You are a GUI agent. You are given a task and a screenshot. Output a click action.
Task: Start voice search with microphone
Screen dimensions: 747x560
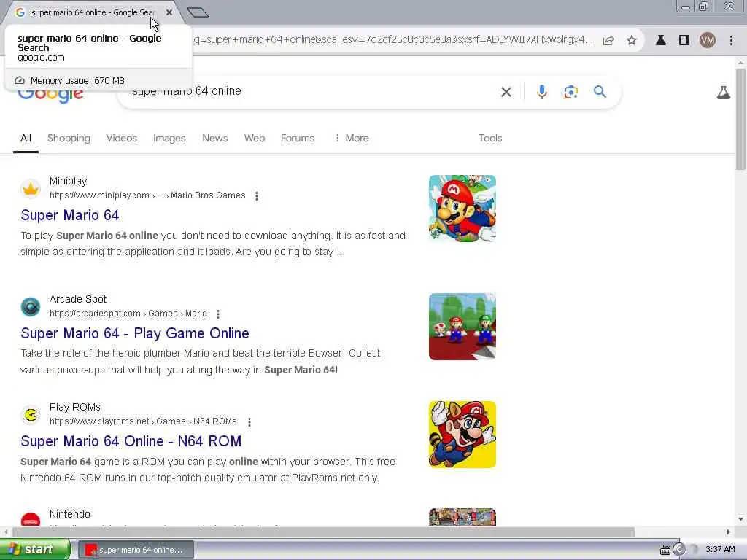(542, 91)
